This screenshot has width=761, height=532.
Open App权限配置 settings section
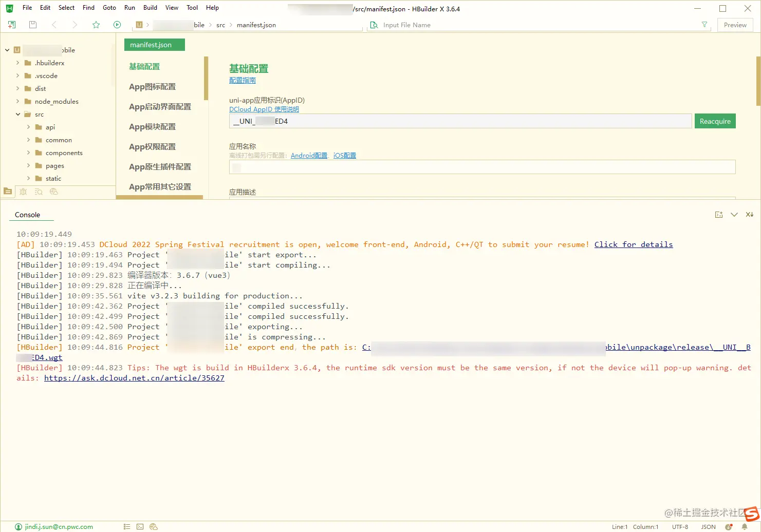coord(152,147)
